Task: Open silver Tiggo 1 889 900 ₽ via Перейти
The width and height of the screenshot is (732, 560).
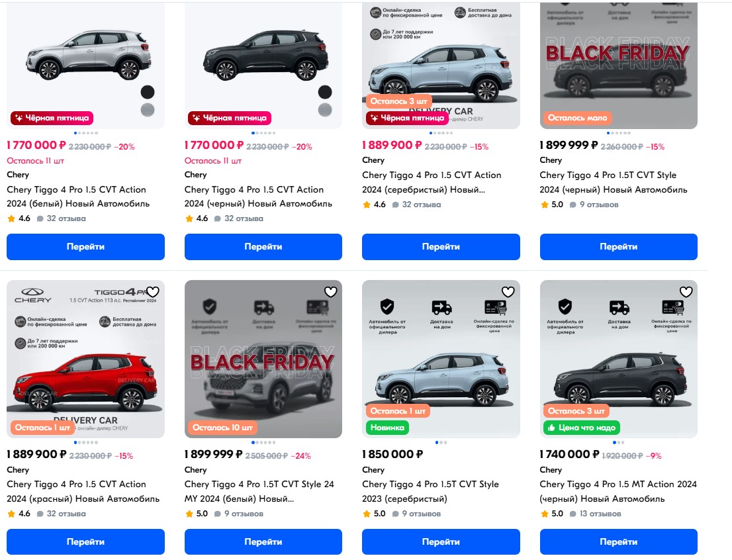Action: [441, 247]
